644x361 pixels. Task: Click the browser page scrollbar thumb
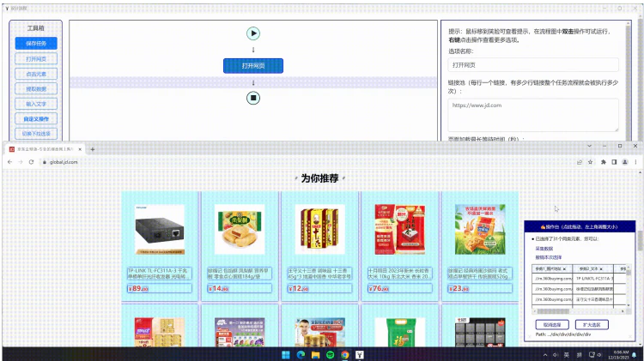641,241
